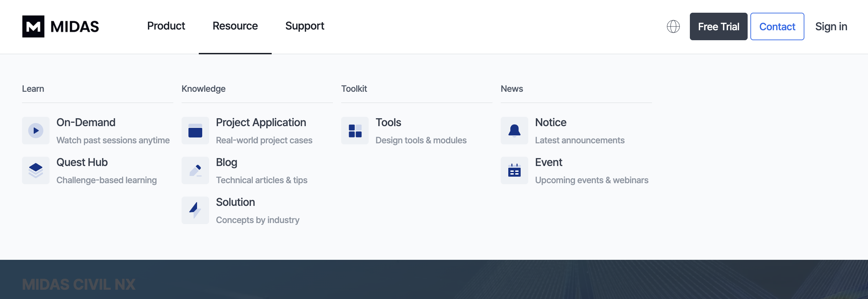Click "Design tools & modules" description
Screen dimensions: 868x299
[421, 140]
